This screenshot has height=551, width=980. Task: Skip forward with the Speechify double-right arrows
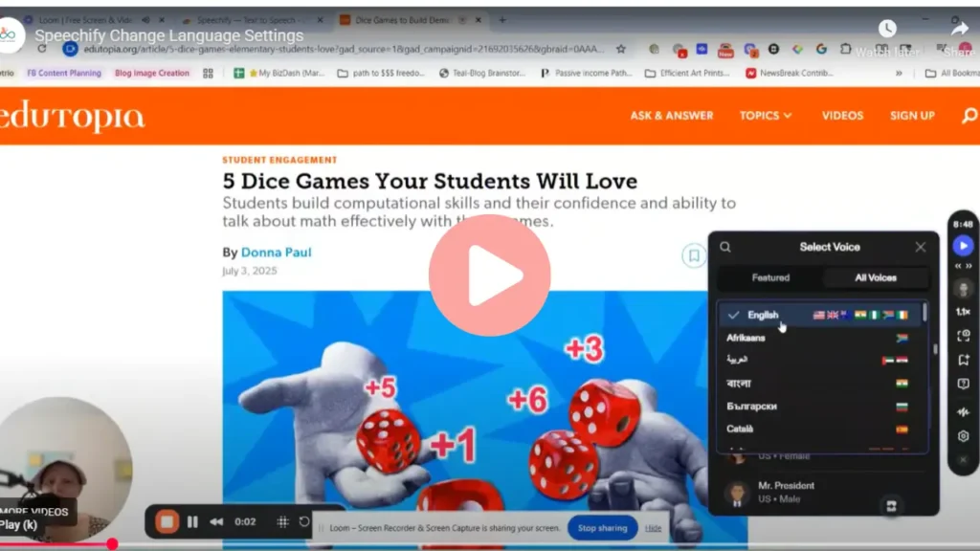[969, 266]
